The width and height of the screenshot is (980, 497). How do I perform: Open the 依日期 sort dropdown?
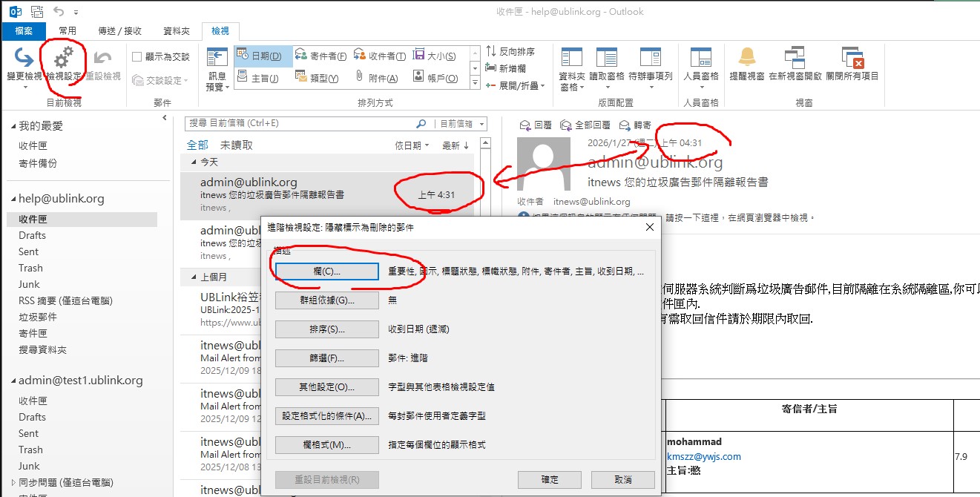click(x=412, y=145)
